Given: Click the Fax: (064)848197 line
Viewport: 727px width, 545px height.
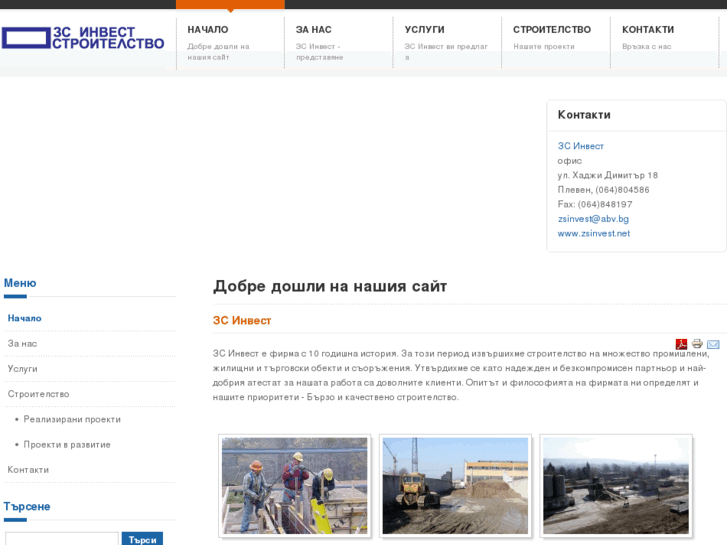Looking at the screenshot, I should click(595, 205).
